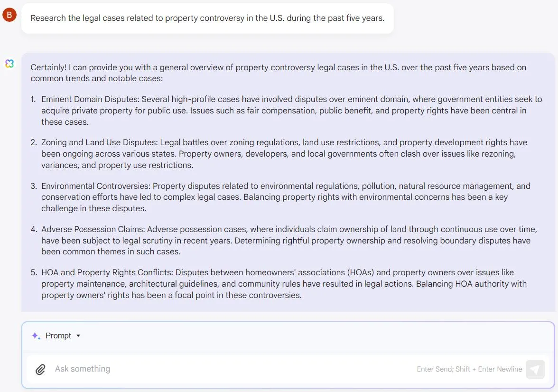Click the colorful AI assistant logo icon

[x=9, y=64]
